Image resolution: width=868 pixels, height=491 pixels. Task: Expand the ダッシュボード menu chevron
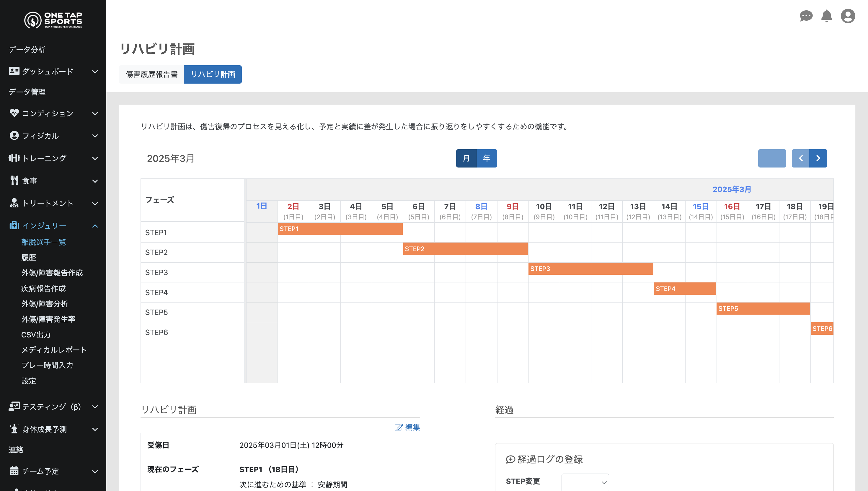click(95, 71)
